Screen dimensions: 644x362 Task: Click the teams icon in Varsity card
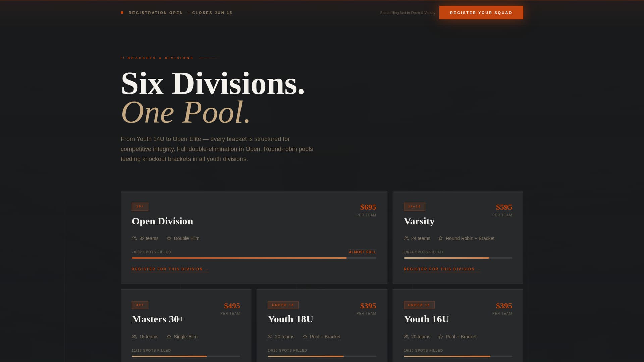click(x=406, y=238)
